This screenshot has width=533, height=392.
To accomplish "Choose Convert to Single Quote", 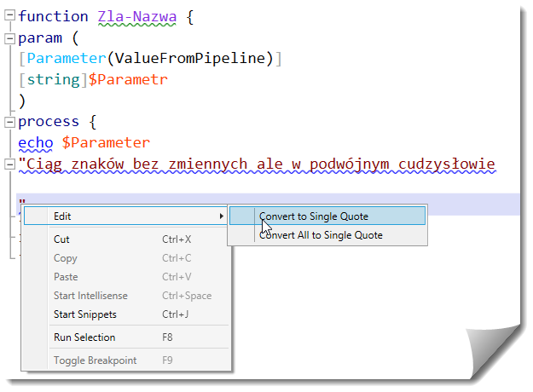I will [x=314, y=216].
